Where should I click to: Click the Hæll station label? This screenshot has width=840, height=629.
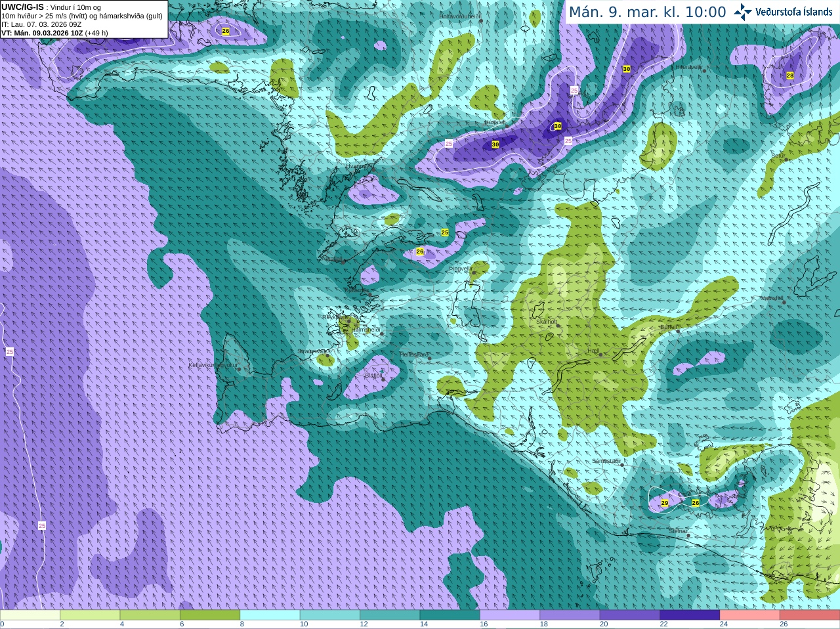click(593, 351)
